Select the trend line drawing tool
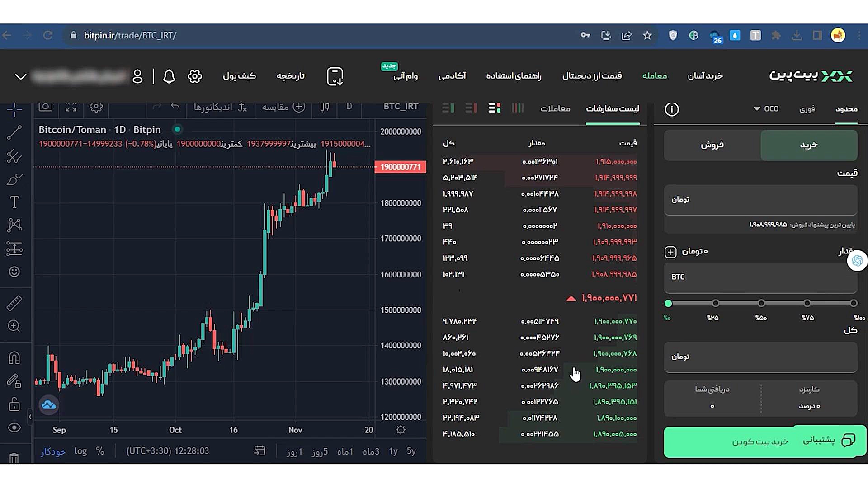Viewport: 868px width, 488px height. coord(14,132)
